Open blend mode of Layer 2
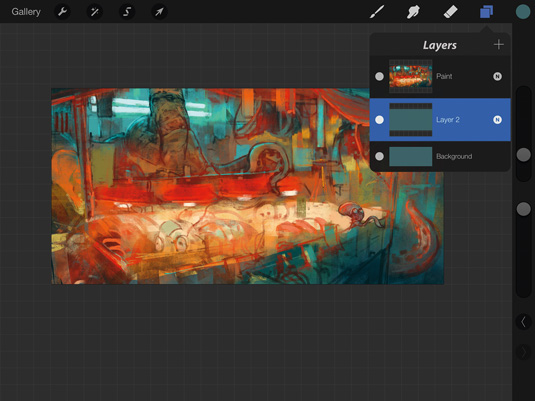This screenshot has width=535, height=401. click(497, 120)
